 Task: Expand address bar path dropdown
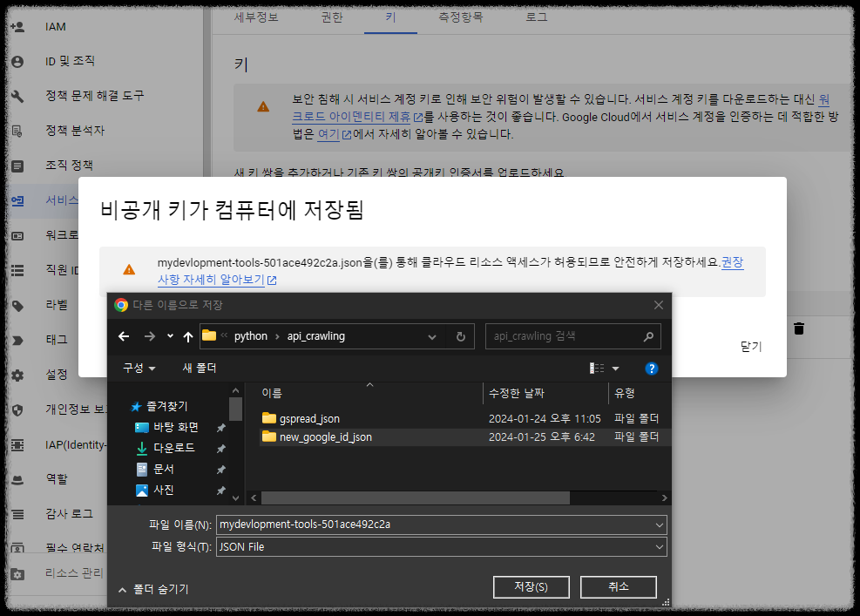tap(432, 337)
